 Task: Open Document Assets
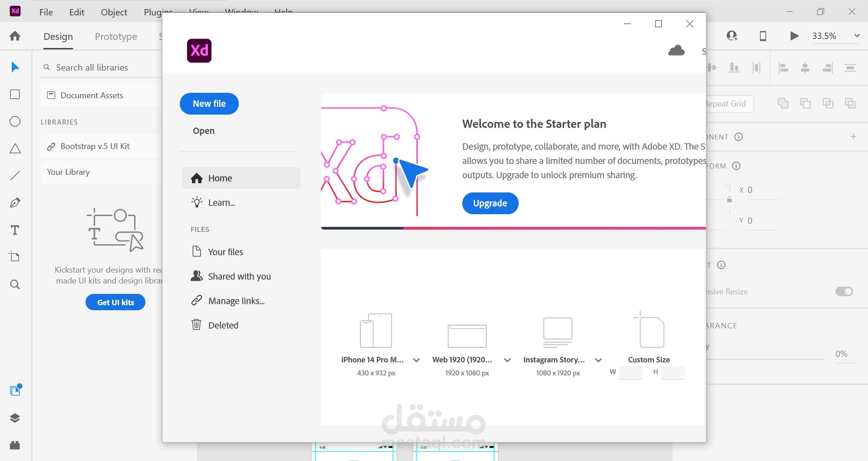[x=101, y=96]
